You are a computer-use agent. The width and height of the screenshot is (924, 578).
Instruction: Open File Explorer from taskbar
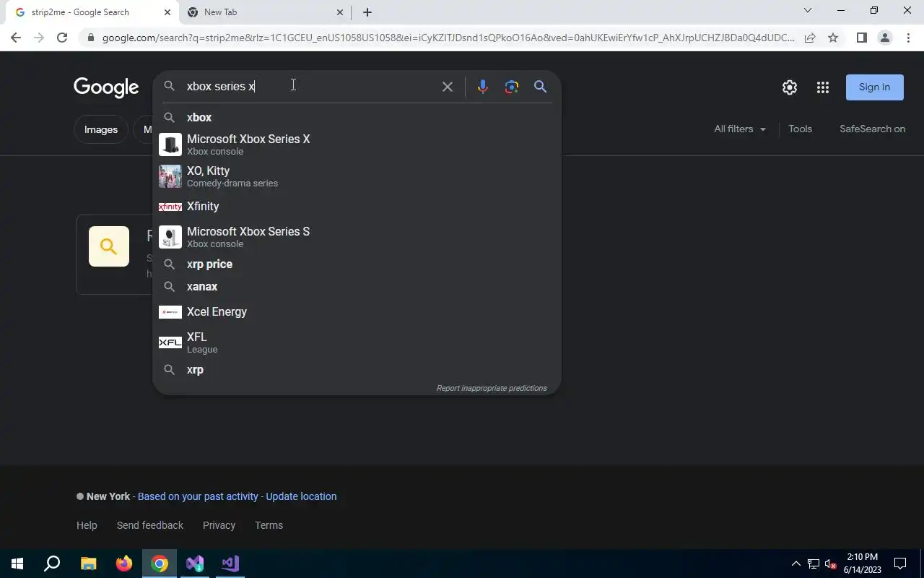point(88,564)
